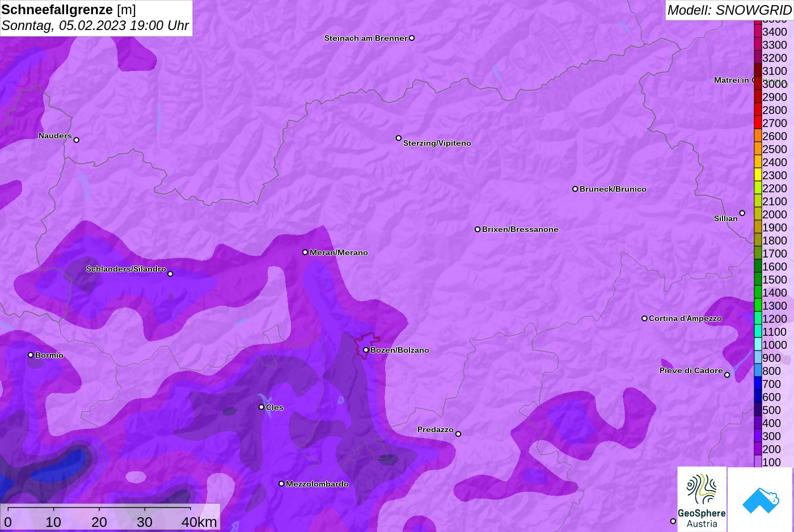
Task: Click the '40km' scale bar label
Action: [199, 522]
